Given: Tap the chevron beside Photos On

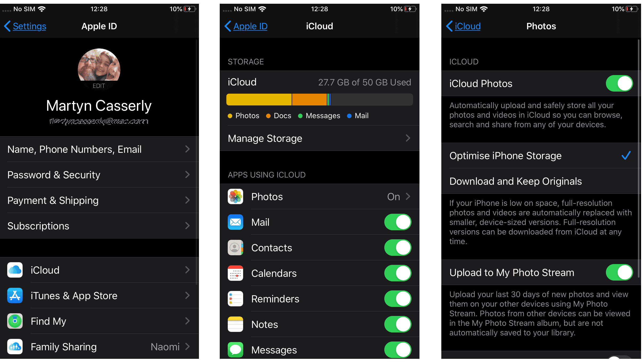Looking at the screenshot, I should (x=408, y=196).
